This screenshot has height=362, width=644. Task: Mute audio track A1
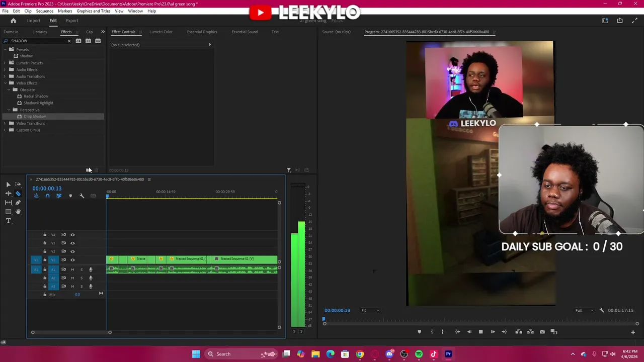click(72, 269)
